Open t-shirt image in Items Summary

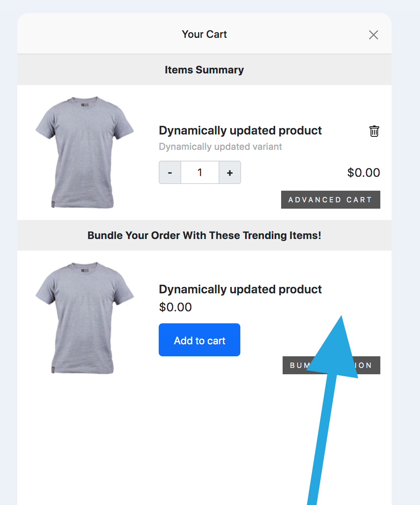pyautogui.click(x=85, y=152)
